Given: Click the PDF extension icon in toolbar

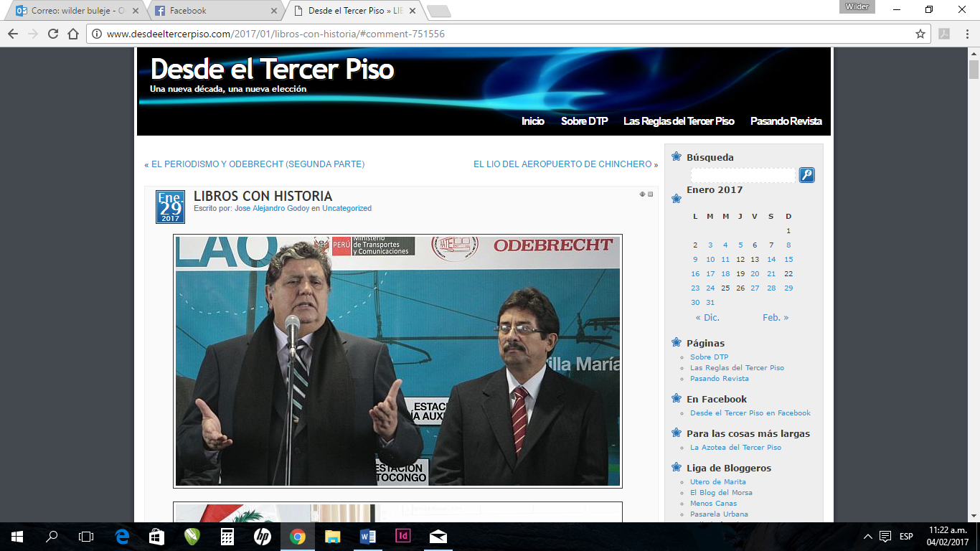Looking at the screenshot, I should 945,34.
